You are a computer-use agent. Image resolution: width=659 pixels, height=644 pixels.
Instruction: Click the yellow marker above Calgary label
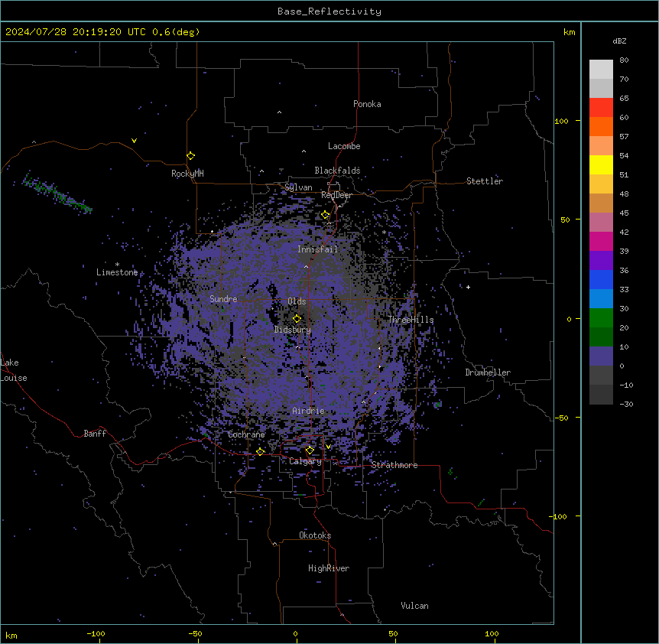click(310, 450)
